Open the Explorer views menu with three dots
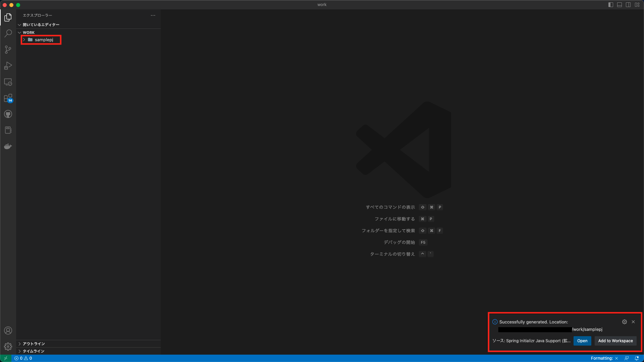644x362 pixels. pos(153,15)
